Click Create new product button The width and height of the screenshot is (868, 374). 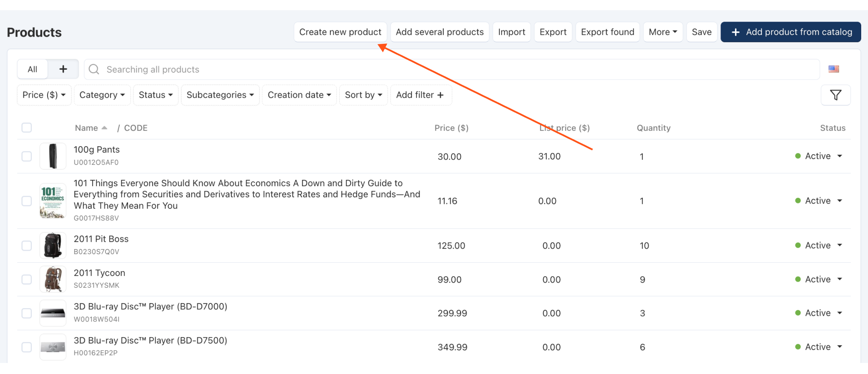(340, 32)
